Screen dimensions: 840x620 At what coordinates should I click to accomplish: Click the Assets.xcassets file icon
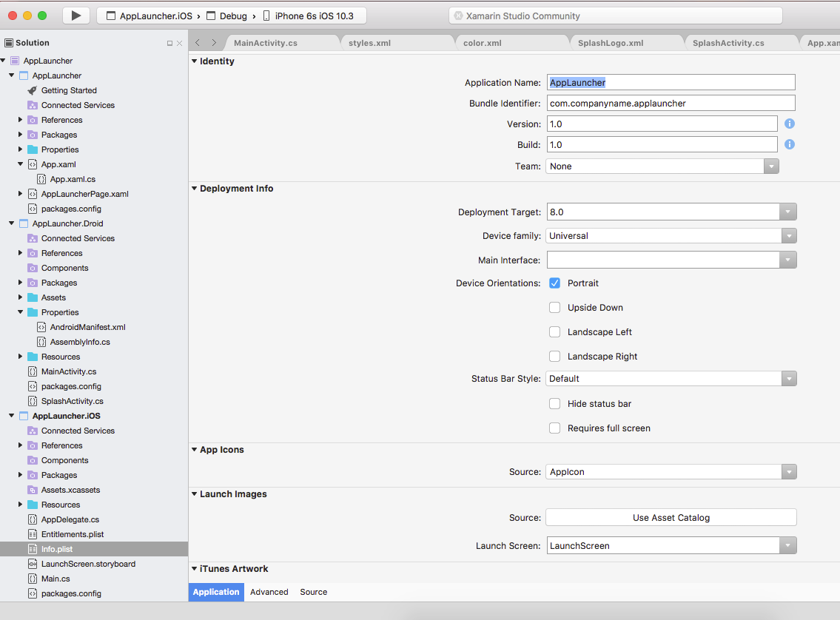[x=32, y=490]
